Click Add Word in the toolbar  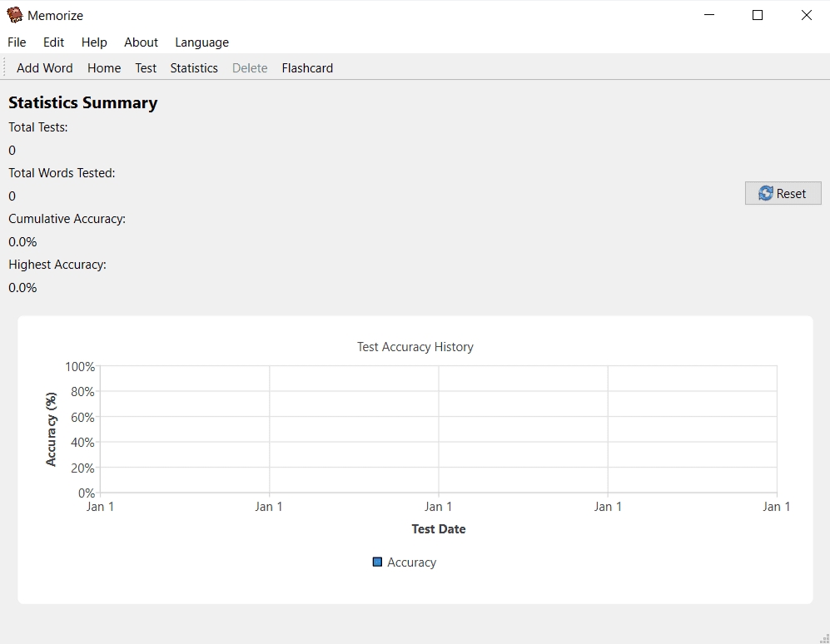coord(45,68)
